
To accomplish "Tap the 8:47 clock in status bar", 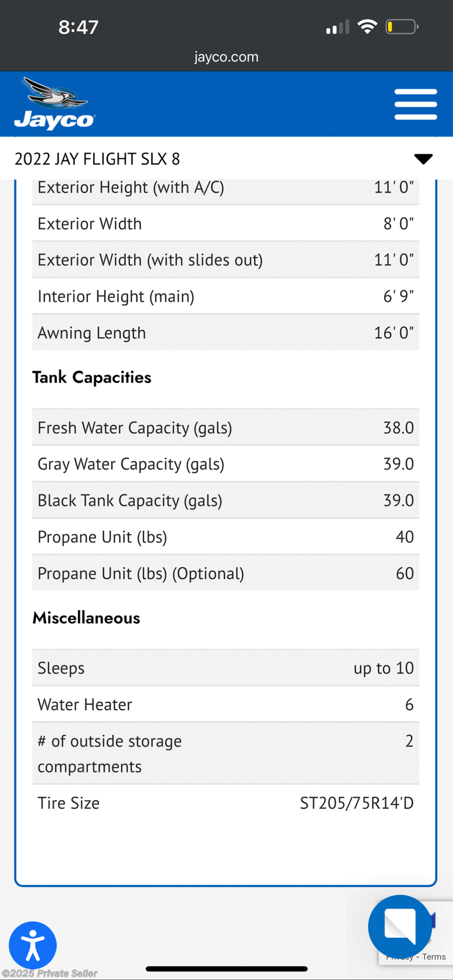I will pos(78,27).
